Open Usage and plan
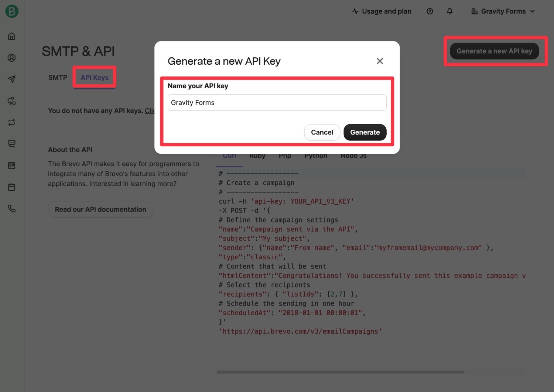 pyautogui.click(x=382, y=11)
